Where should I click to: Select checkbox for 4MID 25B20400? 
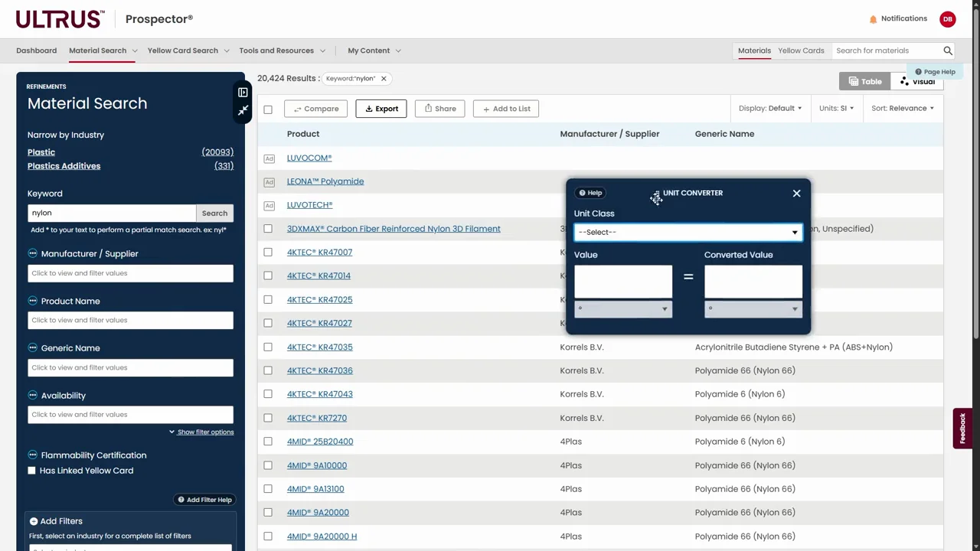268,442
